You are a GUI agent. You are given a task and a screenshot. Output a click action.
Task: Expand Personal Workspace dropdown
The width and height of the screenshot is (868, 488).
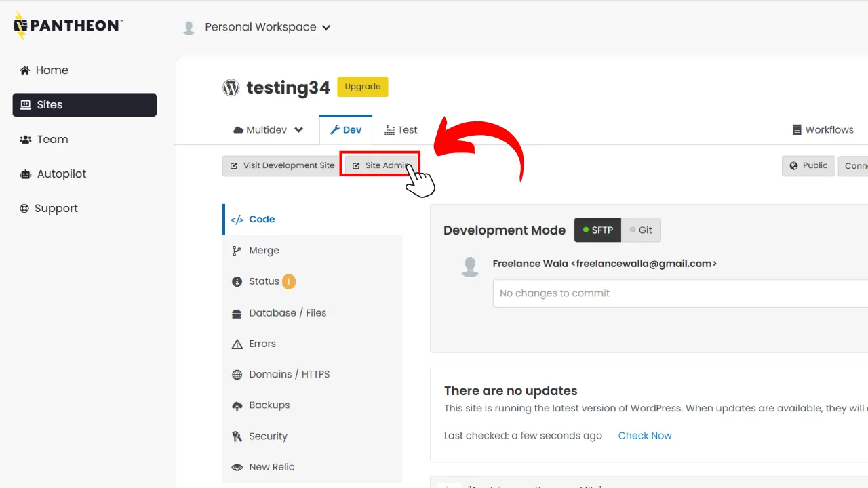coord(267,27)
